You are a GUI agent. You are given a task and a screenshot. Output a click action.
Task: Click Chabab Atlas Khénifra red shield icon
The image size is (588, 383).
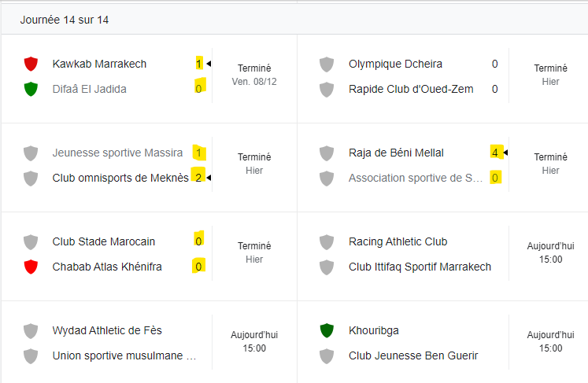[x=31, y=267]
